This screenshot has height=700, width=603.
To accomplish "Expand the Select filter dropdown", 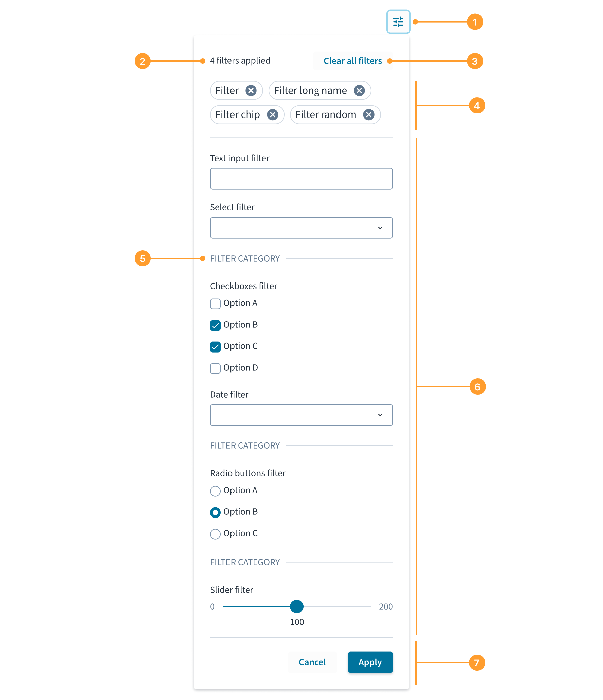I will [x=301, y=228].
